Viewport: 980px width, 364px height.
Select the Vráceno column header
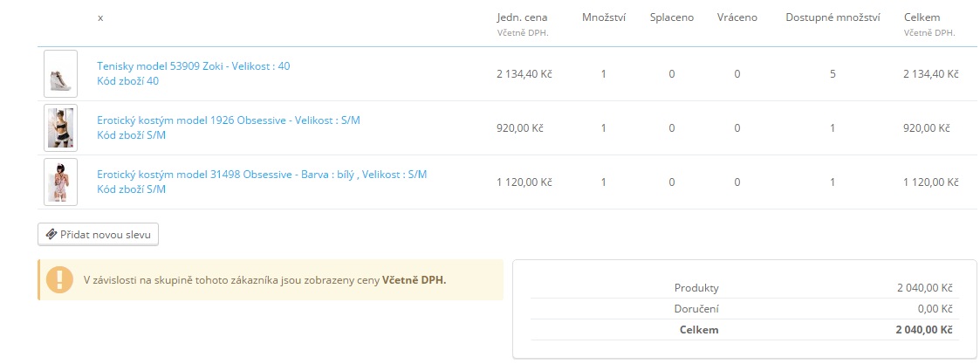pos(737,17)
